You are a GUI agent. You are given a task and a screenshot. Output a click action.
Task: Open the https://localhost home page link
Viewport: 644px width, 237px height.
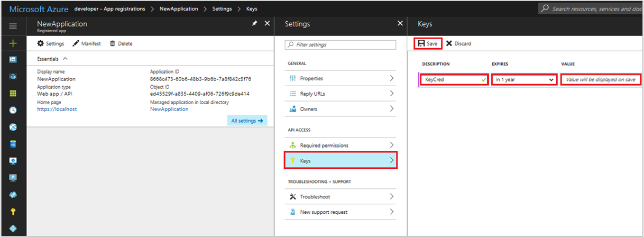57,109
